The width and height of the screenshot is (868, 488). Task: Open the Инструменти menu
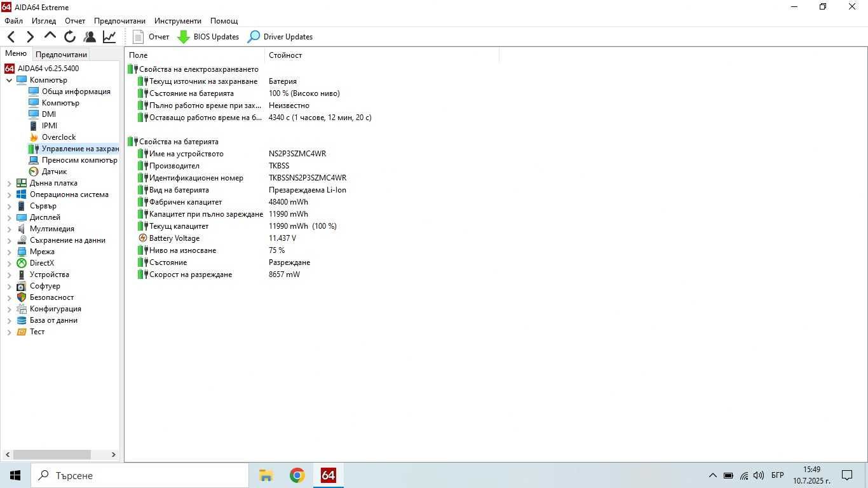pos(177,21)
